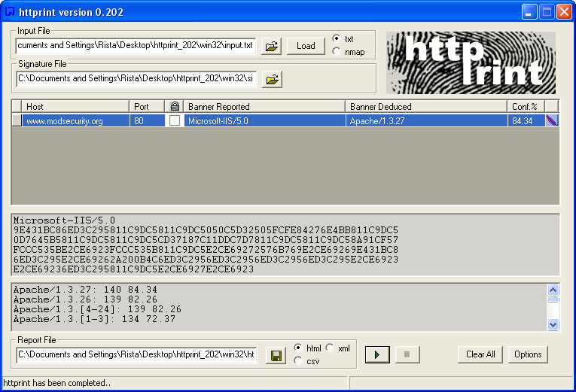Click result line Apache/1.3.[4-24]: 139 82.26

[x=97, y=309]
